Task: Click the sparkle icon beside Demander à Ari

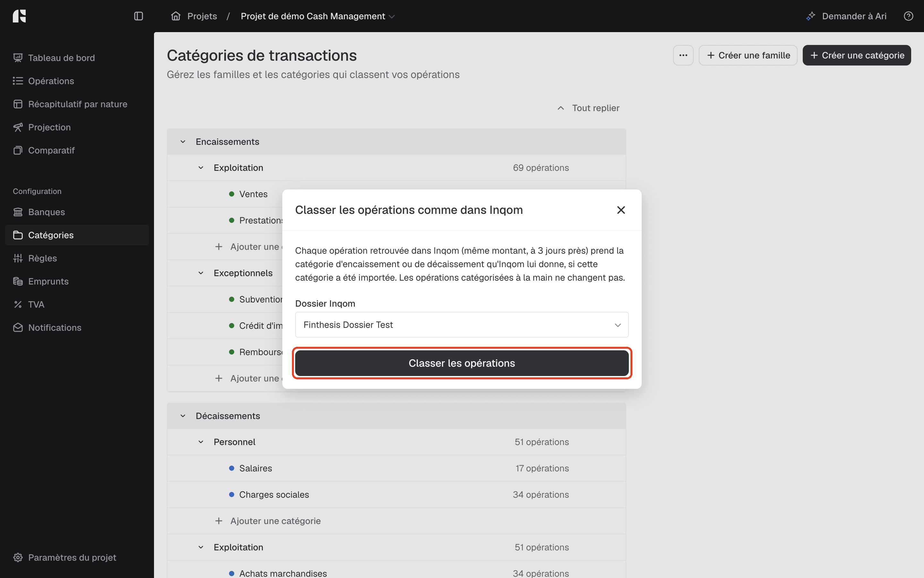Action: [x=811, y=16]
